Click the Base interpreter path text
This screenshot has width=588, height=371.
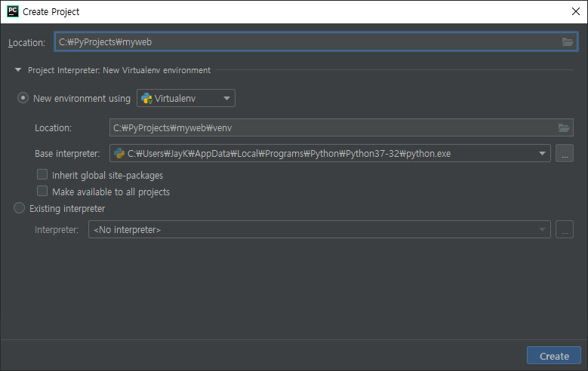289,154
